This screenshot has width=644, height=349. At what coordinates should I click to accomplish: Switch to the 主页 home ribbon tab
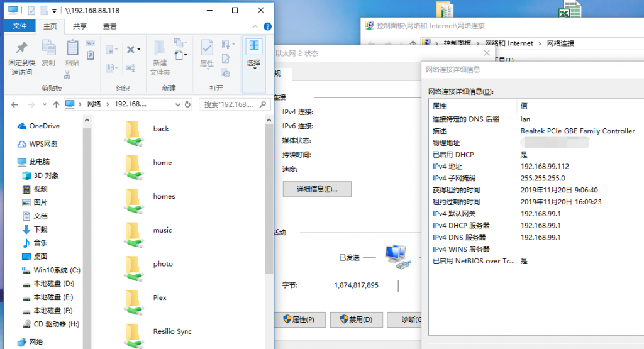click(50, 26)
